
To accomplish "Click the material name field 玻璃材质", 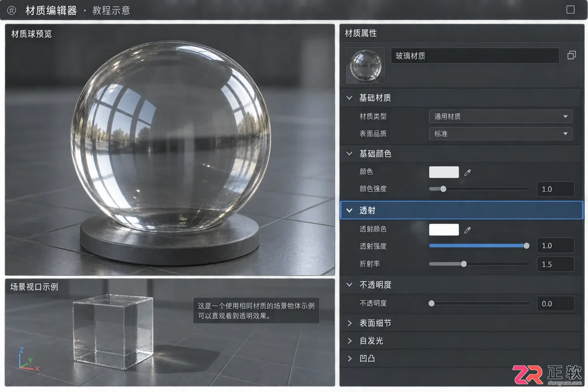I will point(475,56).
